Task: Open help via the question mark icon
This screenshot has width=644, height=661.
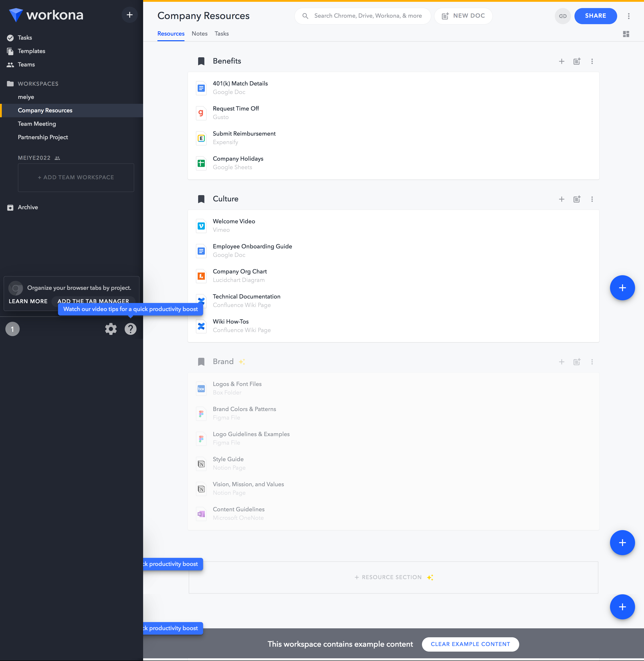Action: click(x=131, y=329)
